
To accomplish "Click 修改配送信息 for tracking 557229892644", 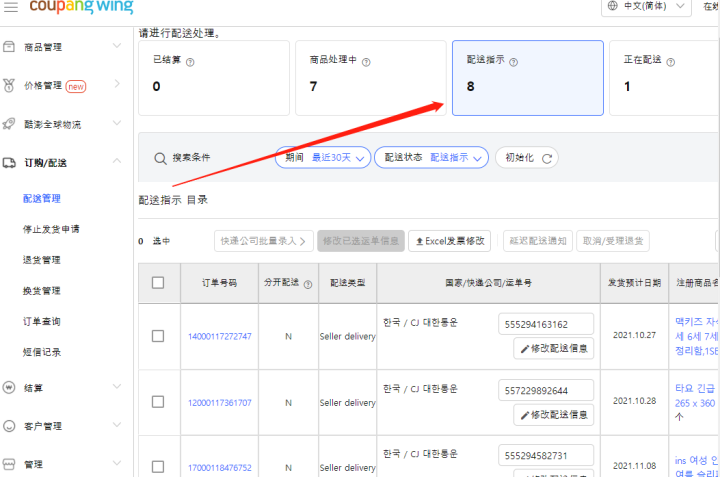I will coord(554,415).
